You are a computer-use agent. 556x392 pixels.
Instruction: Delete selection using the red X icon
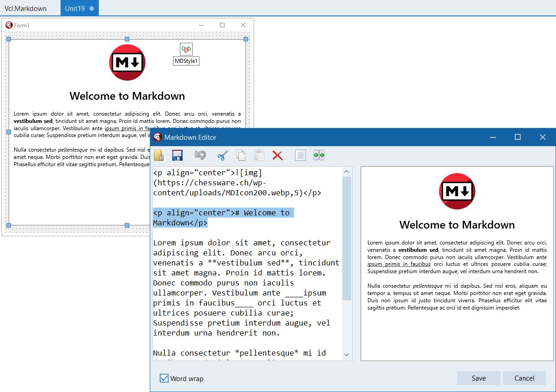click(x=277, y=156)
